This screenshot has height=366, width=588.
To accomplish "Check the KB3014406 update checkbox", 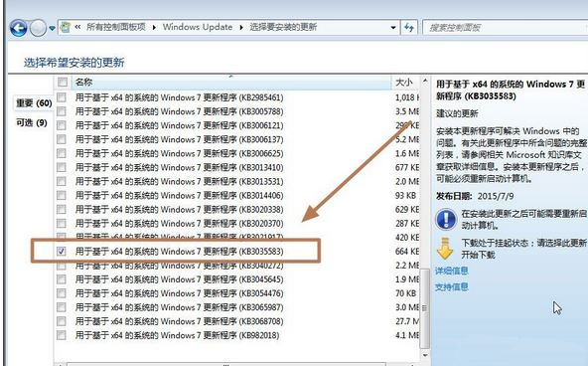I will coord(62,195).
